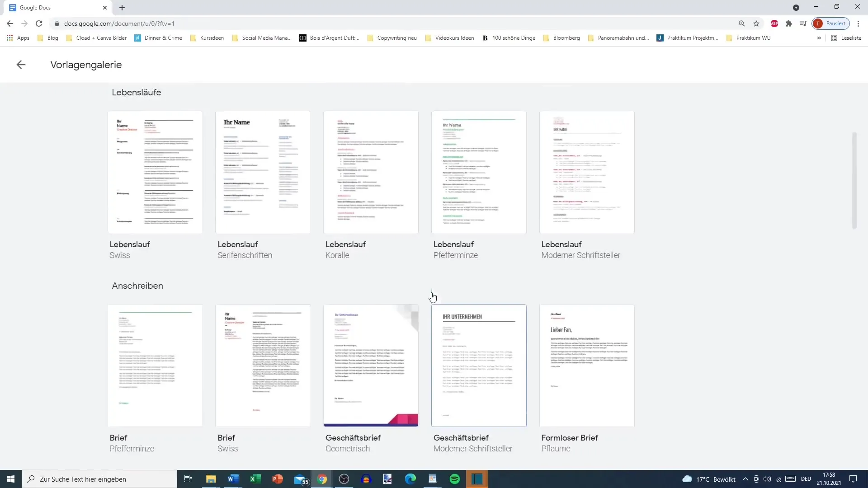Open the Lesenlist bookmark tab

click(847, 38)
